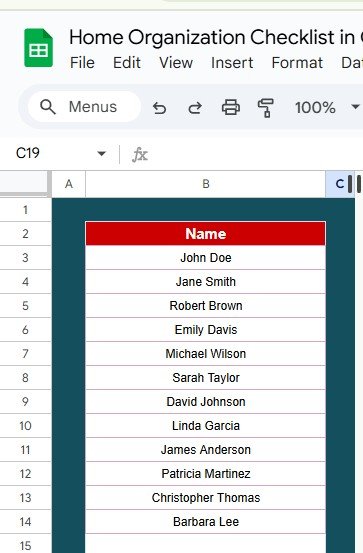The image size is (363, 553).
Task: Select the David Johnson cell
Action: pos(206,401)
